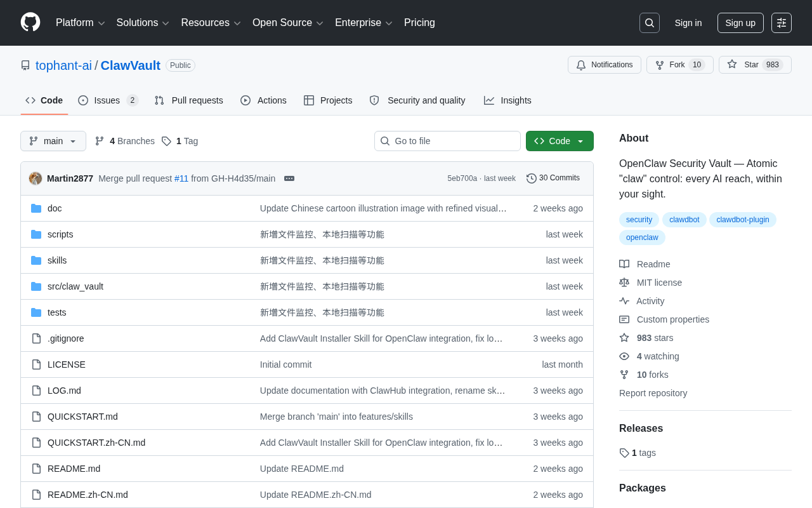Open the MIT license scales icon
Viewport: 812px width, 508px height.
pyautogui.click(x=625, y=282)
